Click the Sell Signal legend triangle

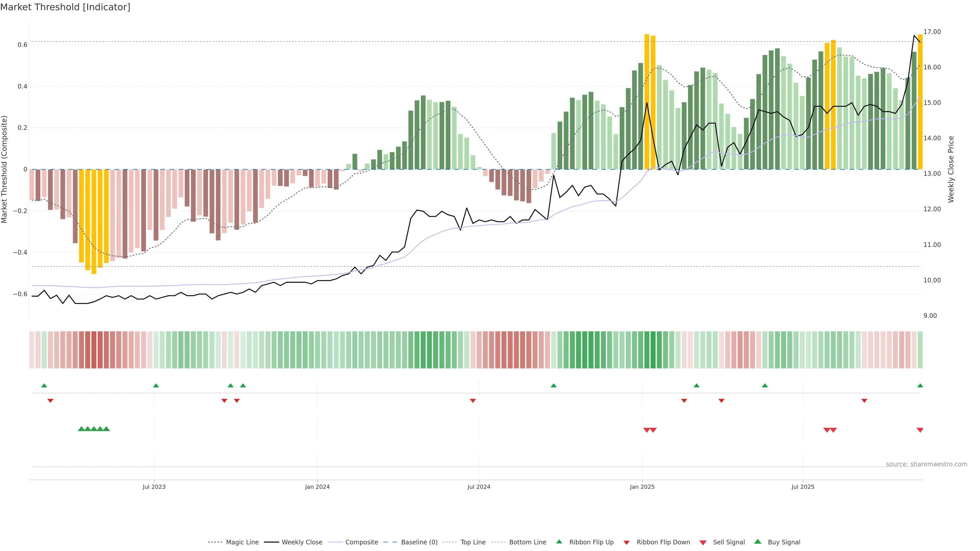(x=703, y=542)
